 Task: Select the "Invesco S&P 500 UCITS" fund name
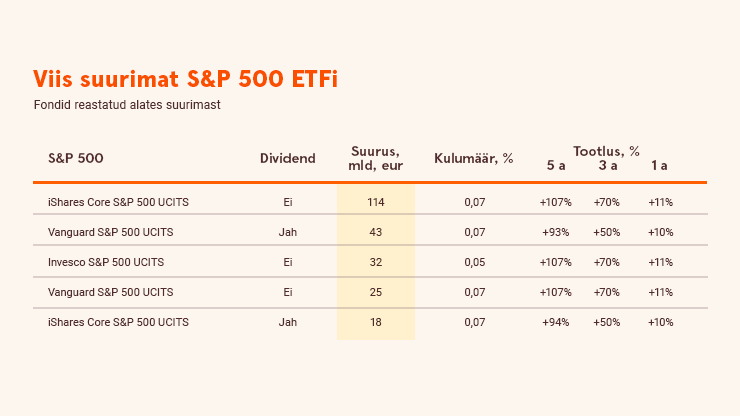pyautogui.click(x=106, y=262)
